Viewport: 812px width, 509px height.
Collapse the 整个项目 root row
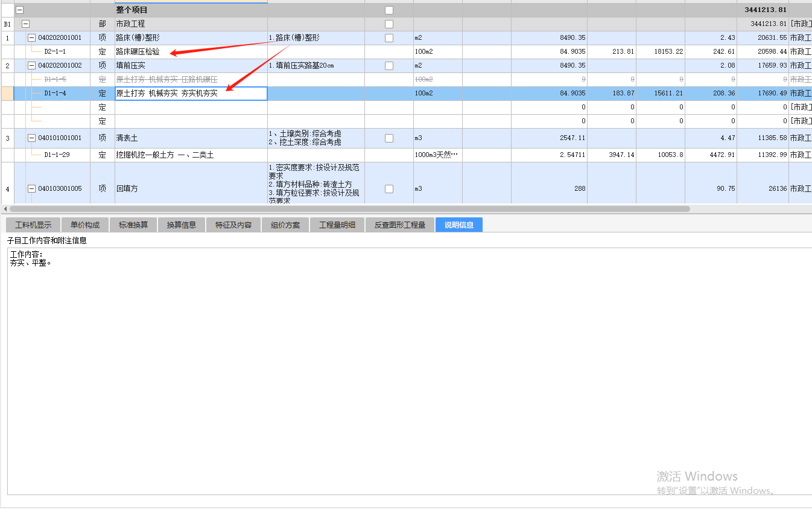[19, 10]
